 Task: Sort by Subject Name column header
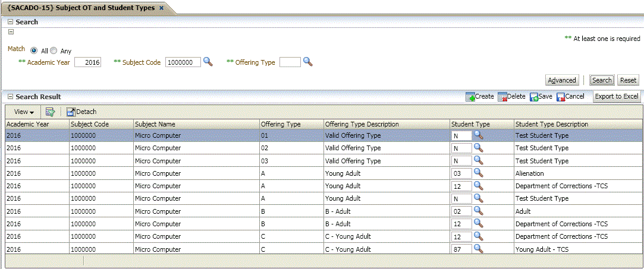196,124
